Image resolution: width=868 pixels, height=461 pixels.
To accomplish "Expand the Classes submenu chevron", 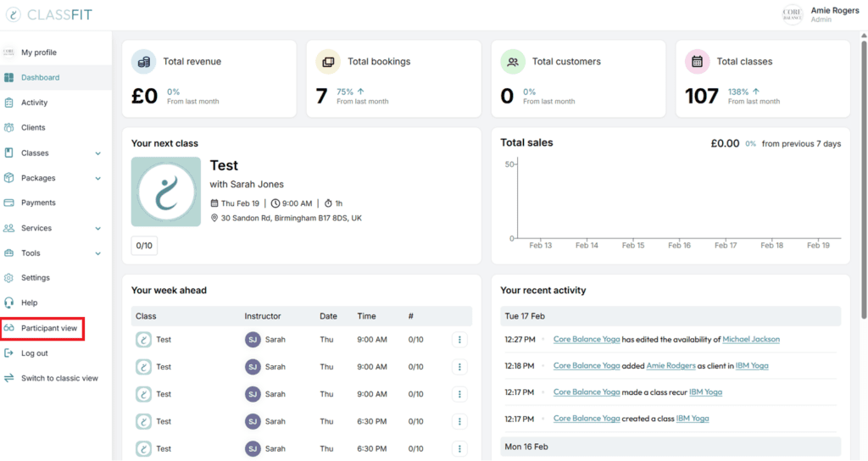I will [x=98, y=153].
